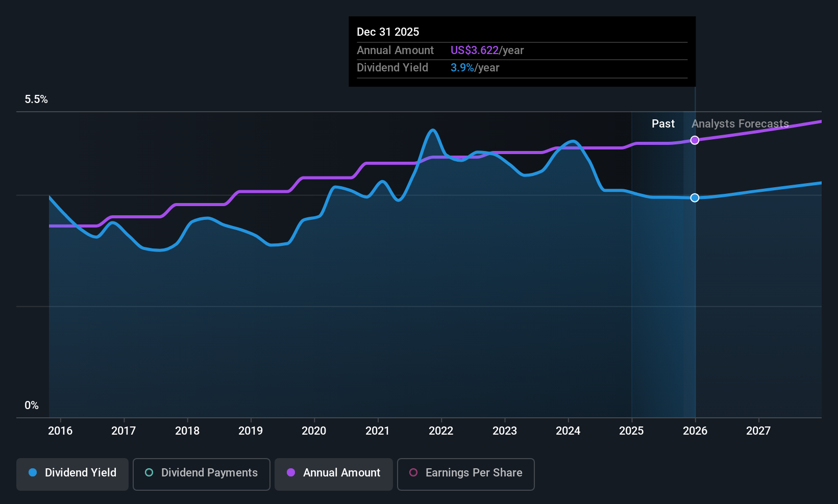Viewport: 838px width, 504px height.
Task: Select the blue yield marker at 2026
Action: pyautogui.click(x=695, y=197)
